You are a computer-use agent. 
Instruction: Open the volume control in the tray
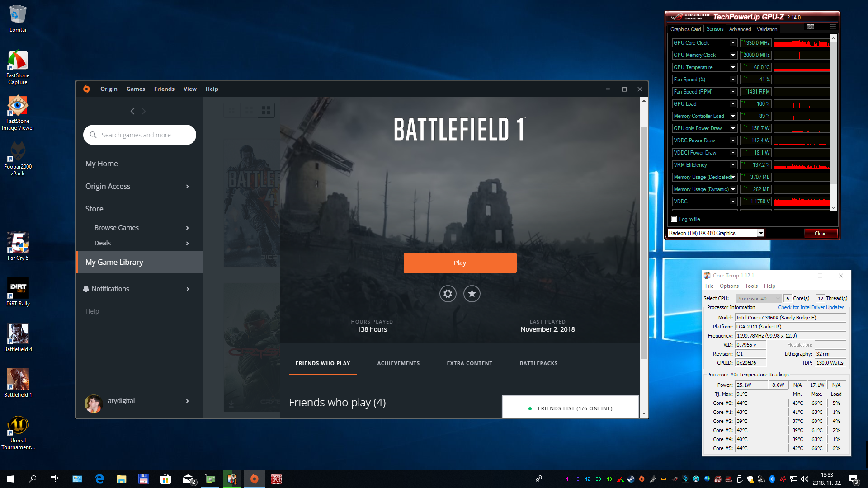(x=805, y=479)
